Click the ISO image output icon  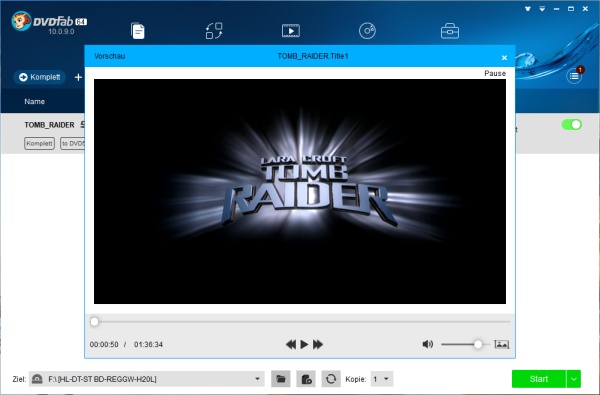(x=306, y=379)
